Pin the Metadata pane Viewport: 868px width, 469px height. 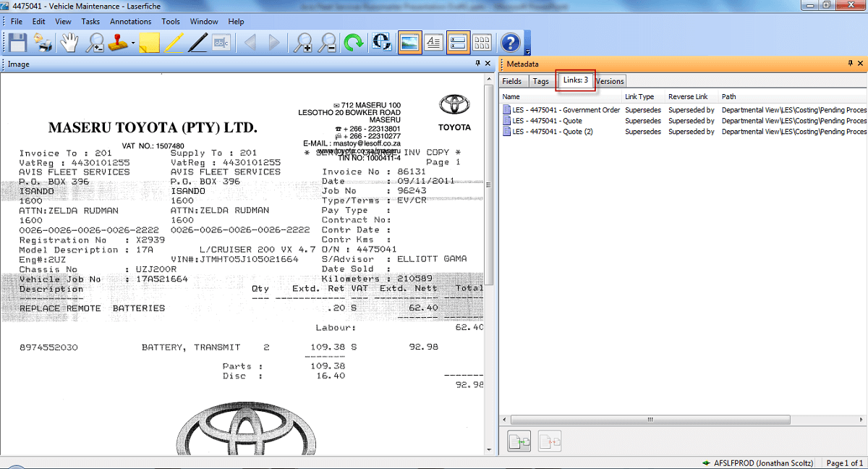pyautogui.click(x=851, y=64)
